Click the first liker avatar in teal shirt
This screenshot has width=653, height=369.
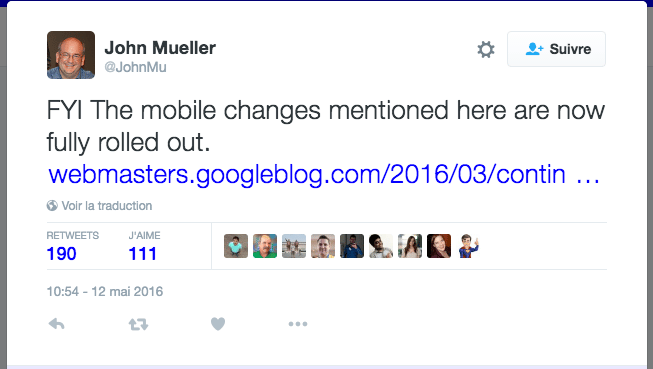(236, 246)
